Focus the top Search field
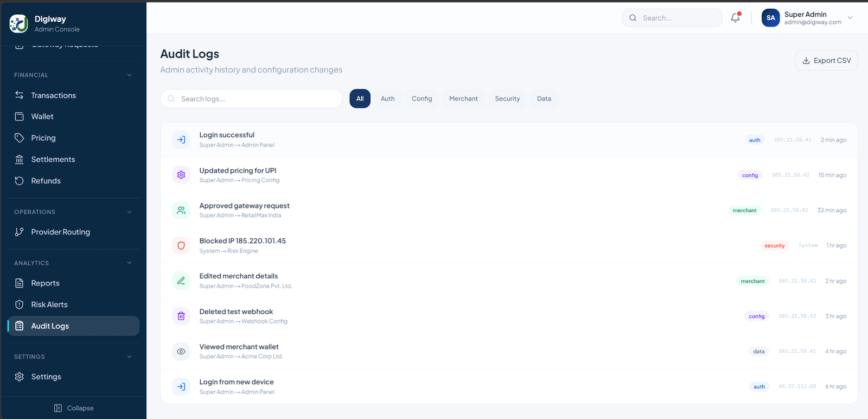This screenshot has height=419, width=868. tap(672, 18)
